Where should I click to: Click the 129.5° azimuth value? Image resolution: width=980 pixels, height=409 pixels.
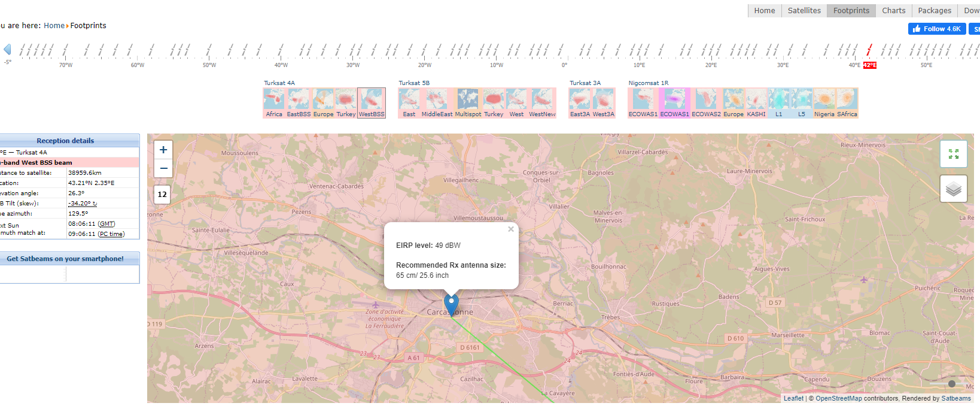coord(78,214)
